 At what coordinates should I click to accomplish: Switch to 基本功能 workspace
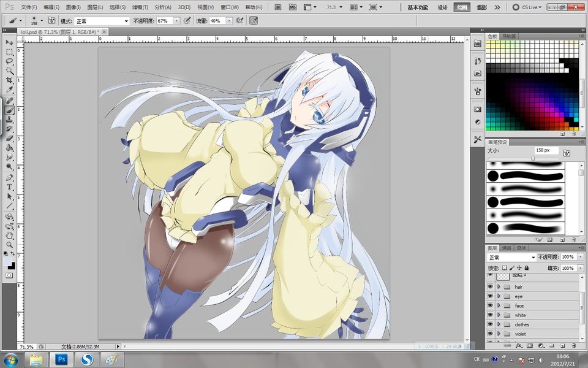(x=418, y=7)
